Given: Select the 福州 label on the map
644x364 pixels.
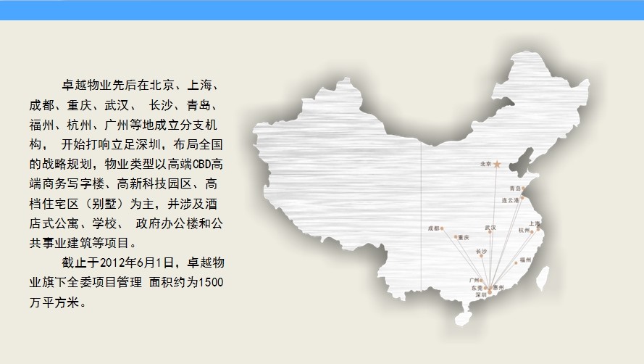Looking at the screenshot, I should (x=525, y=260).
